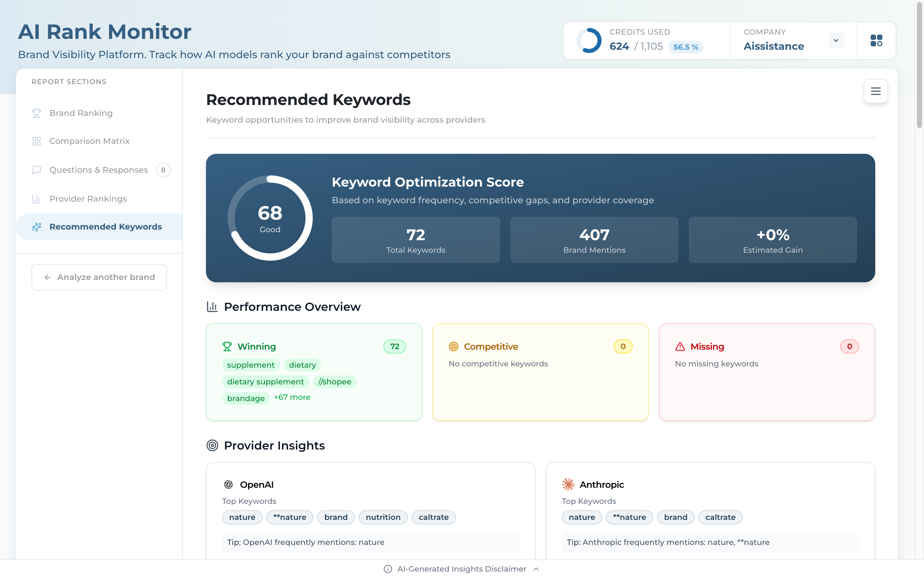This screenshot has height=578, width=924.
Task: Click the Provider Insights target icon
Action: pos(212,445)
